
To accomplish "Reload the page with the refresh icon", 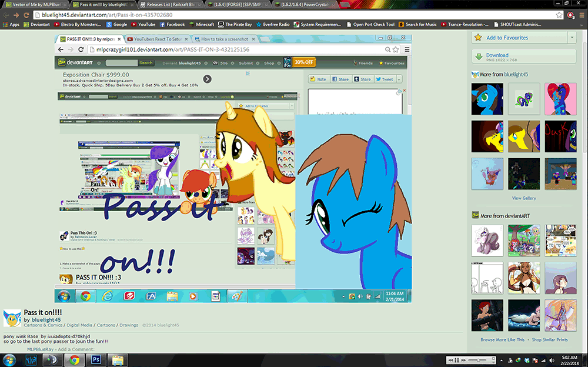I will click(x=26, y=15).
